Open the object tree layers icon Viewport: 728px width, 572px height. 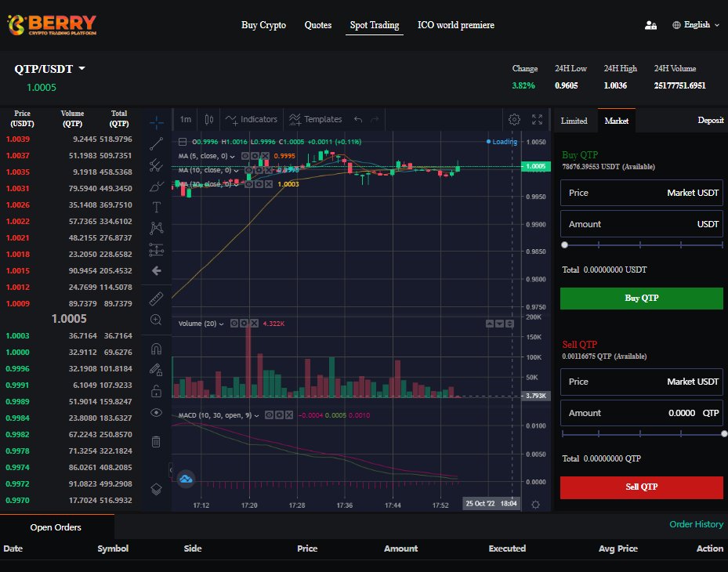157,489
